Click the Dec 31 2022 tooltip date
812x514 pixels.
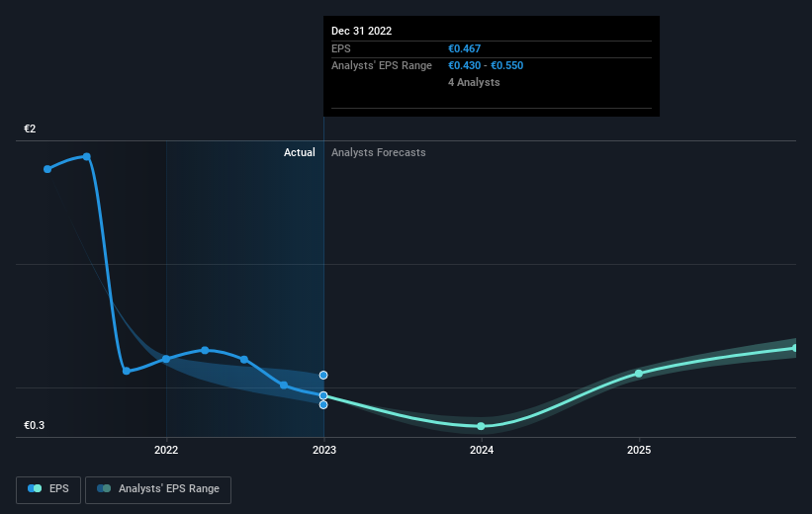[361, 31]
